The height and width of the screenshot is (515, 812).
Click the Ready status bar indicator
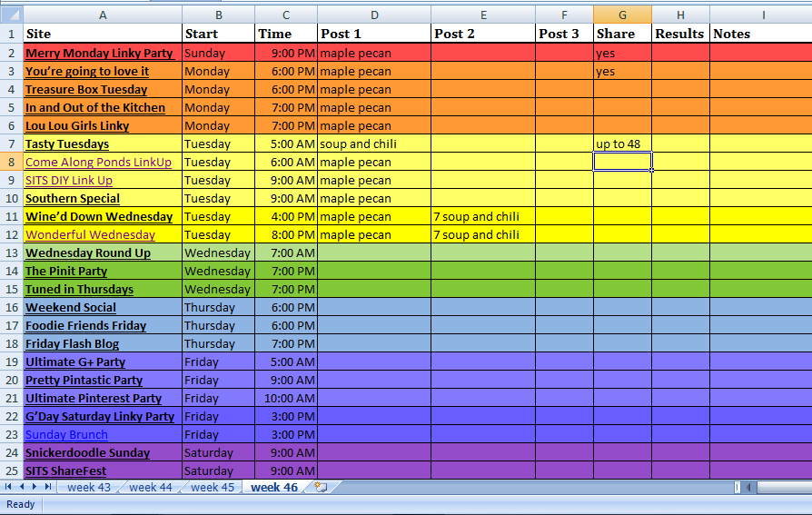[x=21, y=504]
